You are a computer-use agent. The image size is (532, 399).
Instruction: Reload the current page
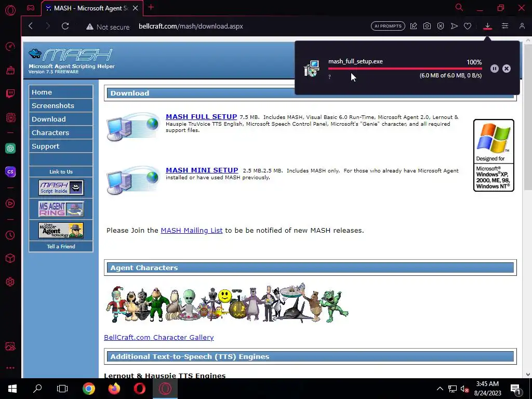click(65, 26)
